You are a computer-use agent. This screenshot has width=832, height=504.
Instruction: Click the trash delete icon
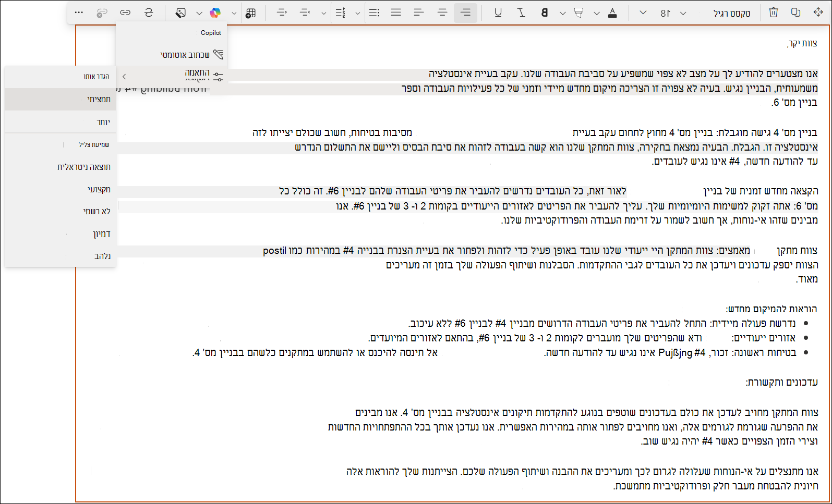click(x=774, y=13)
